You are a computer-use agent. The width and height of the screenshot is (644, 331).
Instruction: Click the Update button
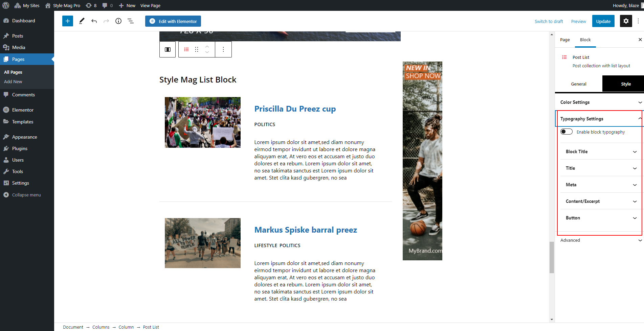click(603, 21)
